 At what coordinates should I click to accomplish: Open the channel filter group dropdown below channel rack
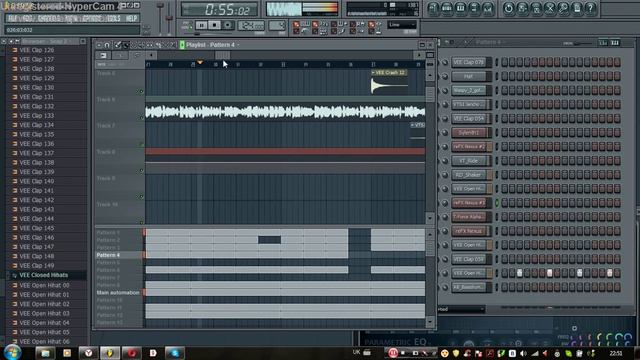461,309
